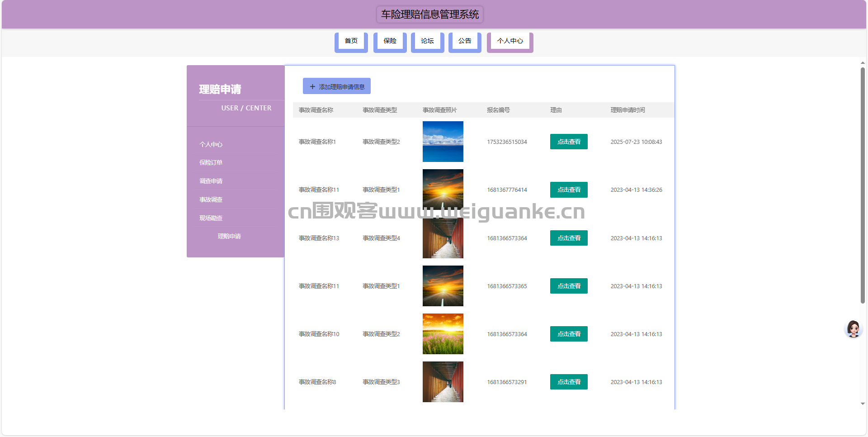
Task: Click 点击查看 for record 1681366573365
Action: [x=569, y=286]
